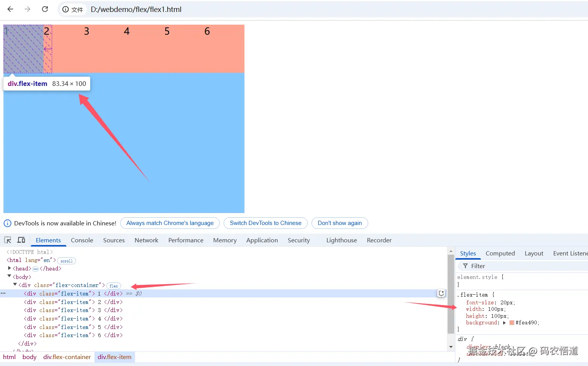The image size is (588, 366).
Task: Click the head ellipsis expand badge
Action: [35, 269]
